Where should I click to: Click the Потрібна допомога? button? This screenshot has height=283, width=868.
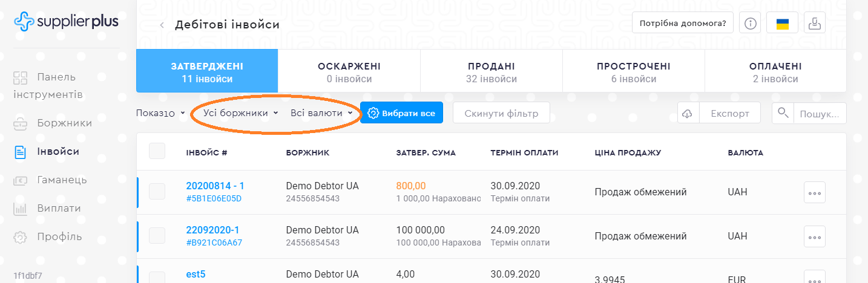[x=682, y=24]
